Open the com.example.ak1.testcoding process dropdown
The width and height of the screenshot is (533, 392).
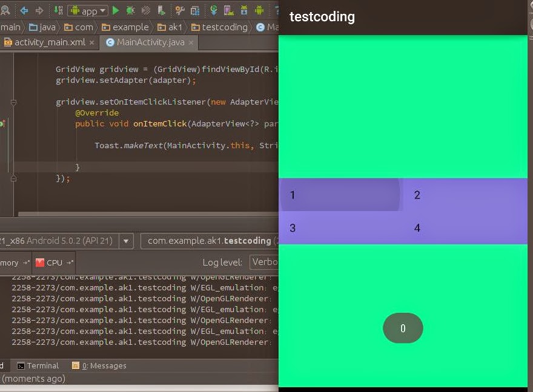pyautogui.click(x=210, y=241)
